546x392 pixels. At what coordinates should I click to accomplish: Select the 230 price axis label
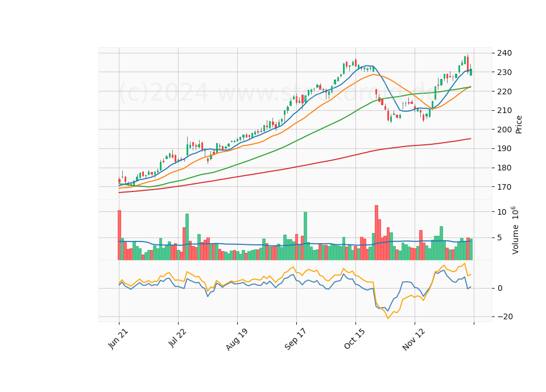click(504, 72)
